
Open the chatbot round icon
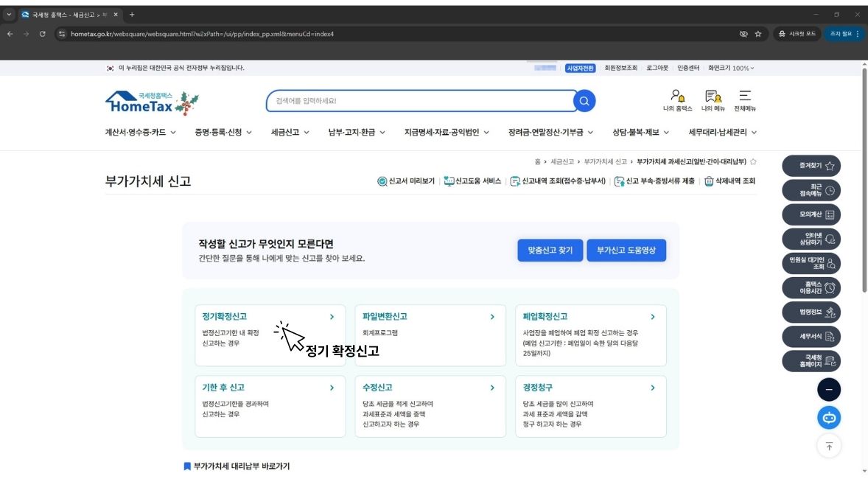829,418
